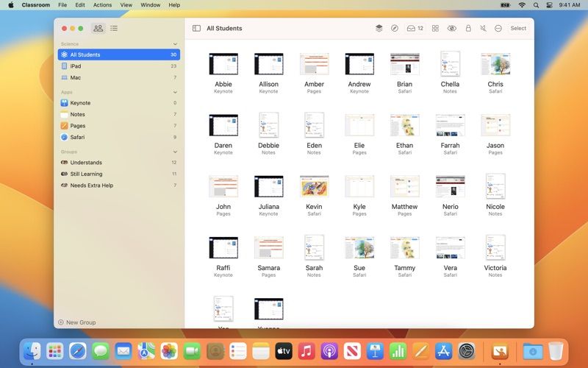Open the shared items inbox showing 12
Image resolution: width=588 pixels, height=368 pixels.
tap(415, 28)
